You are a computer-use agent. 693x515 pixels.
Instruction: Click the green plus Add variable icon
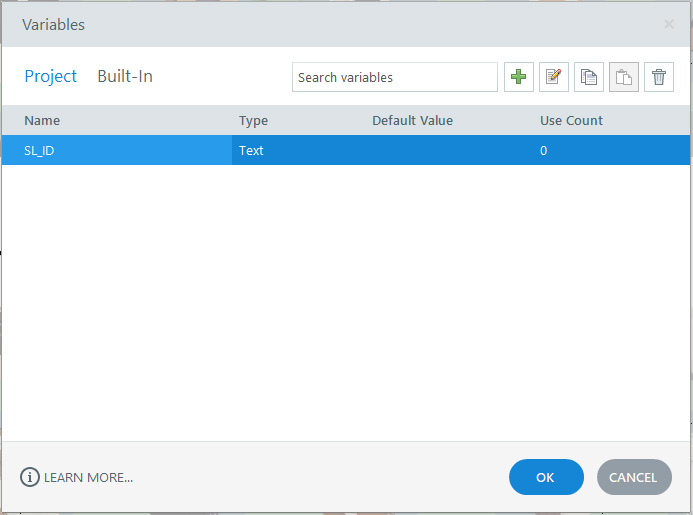coord(519,77)
